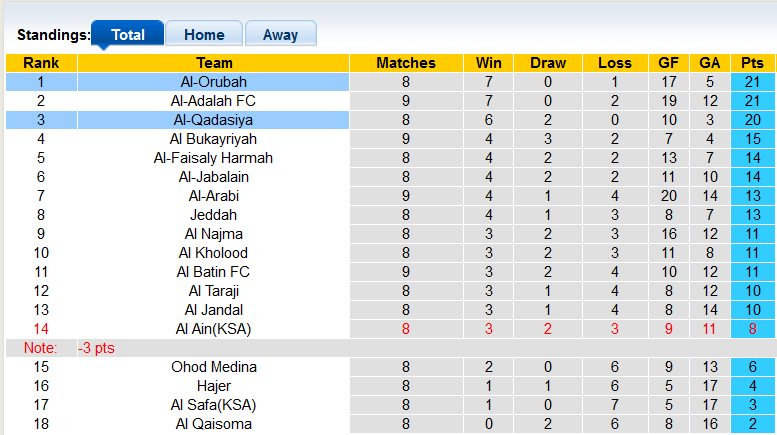777x435 pixels.
Task: Click the Al-Orubah team name
Action: coord(213,82)
